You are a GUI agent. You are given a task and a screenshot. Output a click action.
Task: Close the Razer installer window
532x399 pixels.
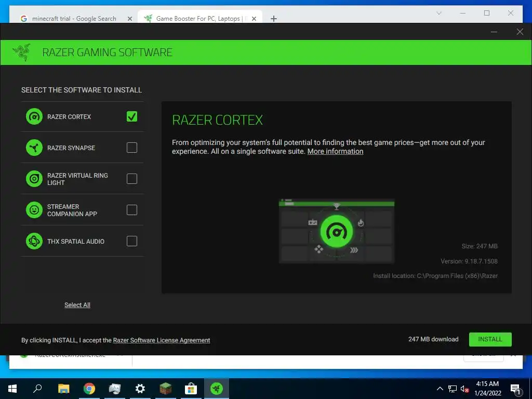(520, 32)
